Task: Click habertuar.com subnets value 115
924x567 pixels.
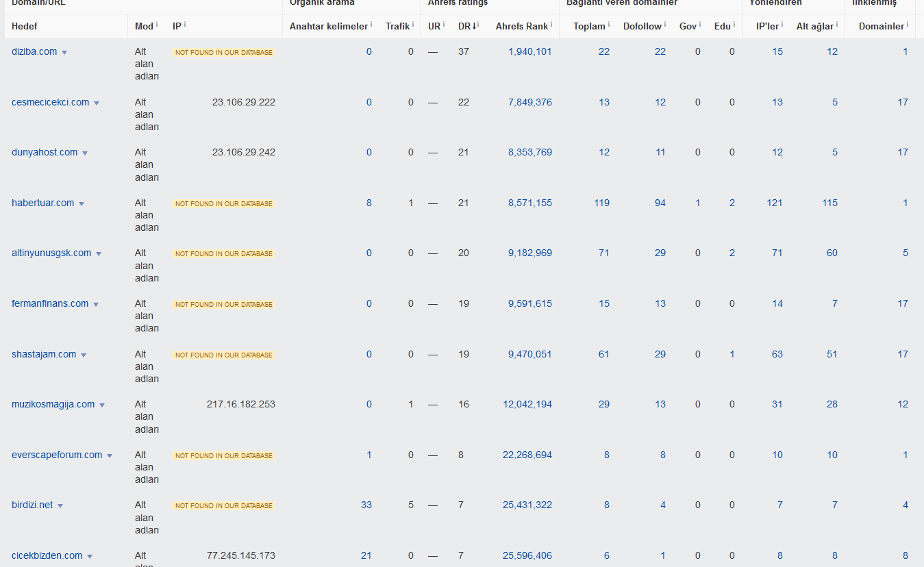Action: click(x=829, y=203)
